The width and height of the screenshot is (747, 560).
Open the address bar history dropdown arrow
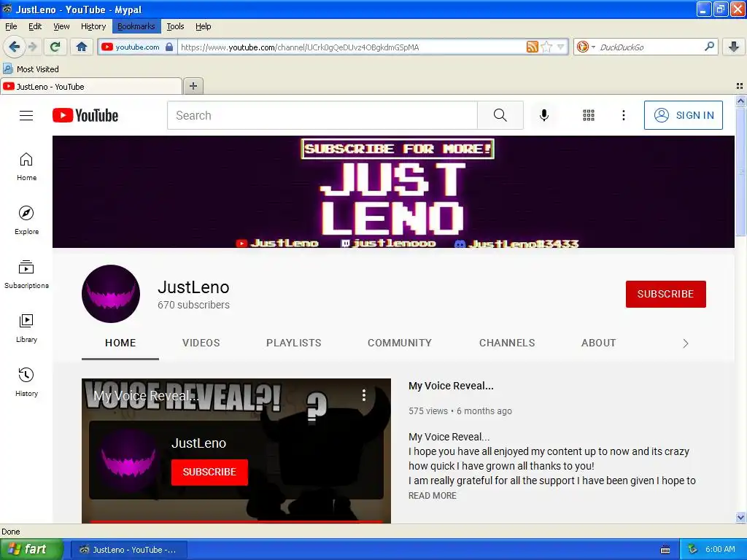pos(561,47)
